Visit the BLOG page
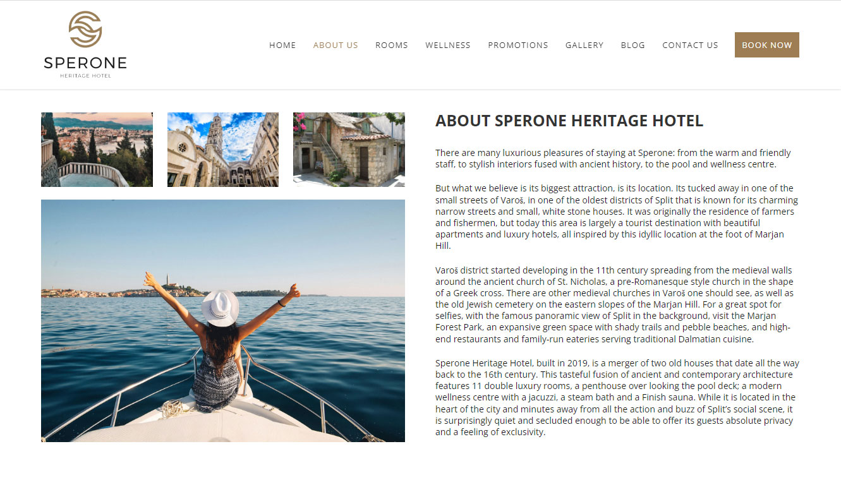Image resolution: width=841 pixels, height=504 pixels. coord(633,45)
